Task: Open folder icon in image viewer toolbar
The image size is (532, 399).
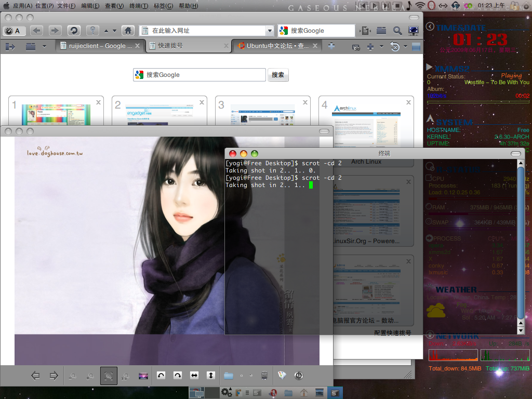Action: point(229,376)
